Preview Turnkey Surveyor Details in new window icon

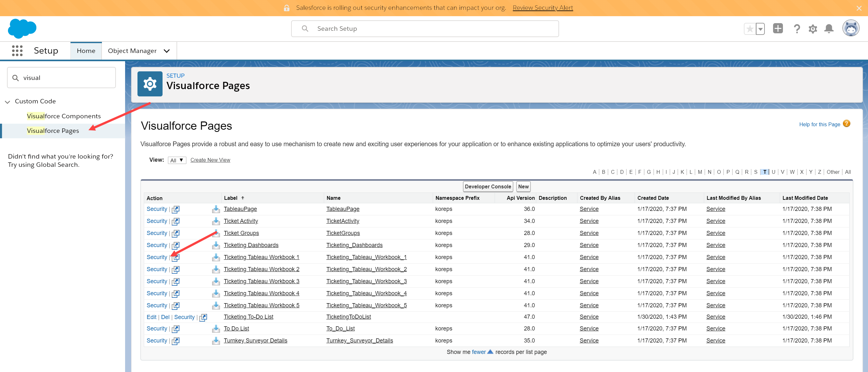176,341
